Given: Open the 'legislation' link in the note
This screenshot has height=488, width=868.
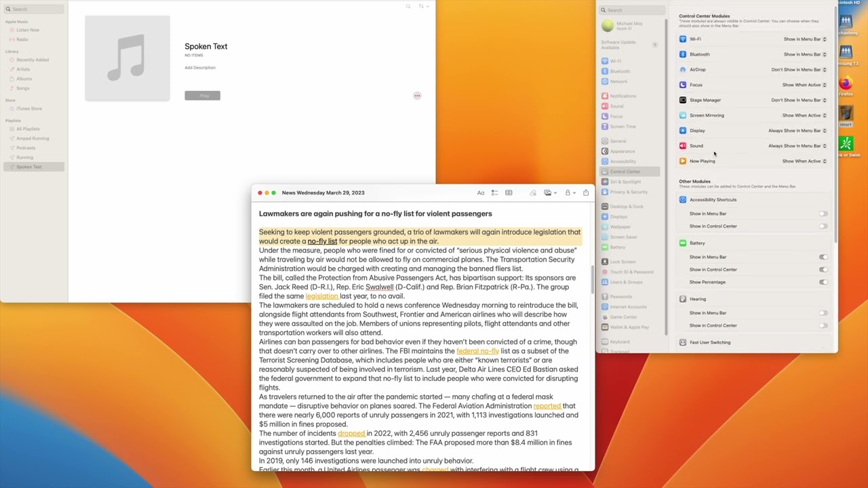Looking at the screenshot, I should pos(321,296).
